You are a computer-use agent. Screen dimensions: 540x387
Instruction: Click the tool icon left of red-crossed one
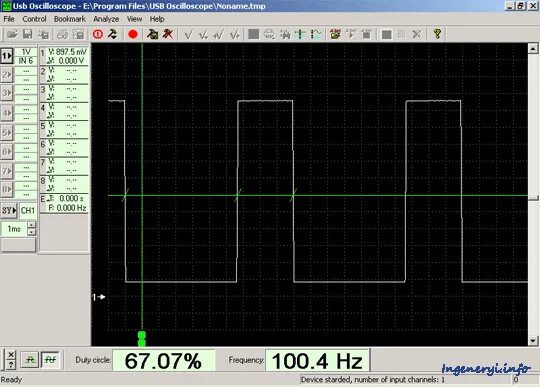click(152, 34)
